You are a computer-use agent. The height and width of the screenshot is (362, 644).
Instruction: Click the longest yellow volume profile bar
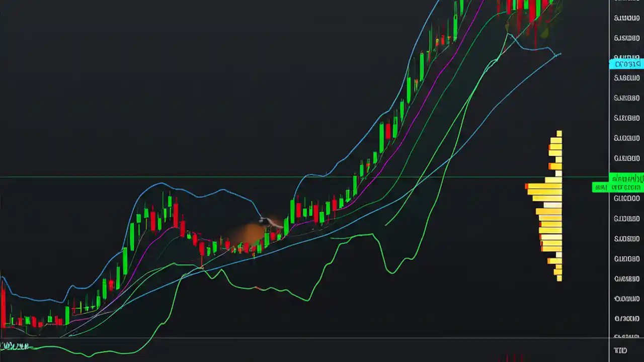543,186
